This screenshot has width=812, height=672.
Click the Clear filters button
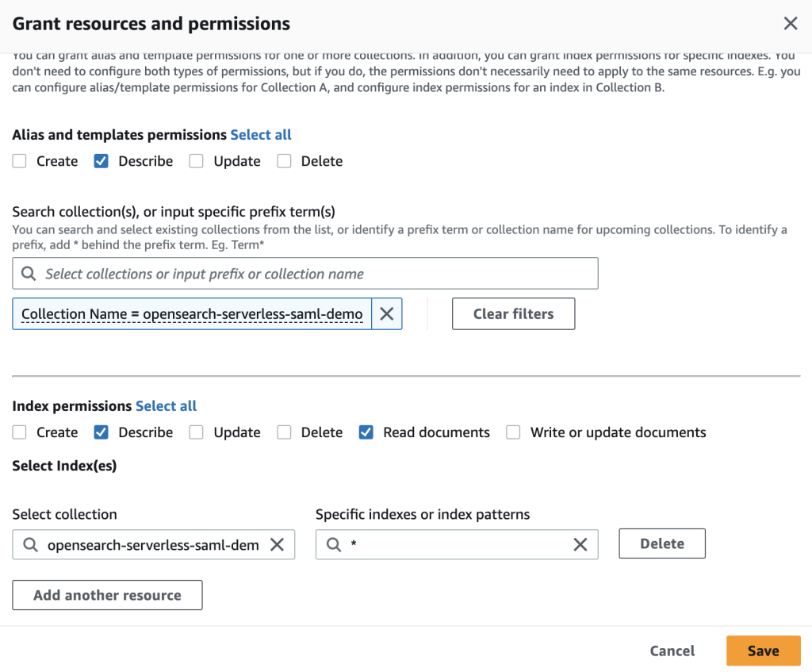tap(513, 314)
